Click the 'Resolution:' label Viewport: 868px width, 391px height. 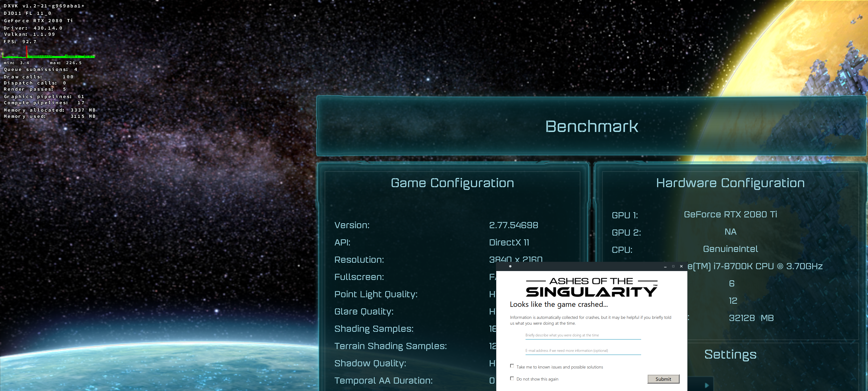(x=359, y=260)
